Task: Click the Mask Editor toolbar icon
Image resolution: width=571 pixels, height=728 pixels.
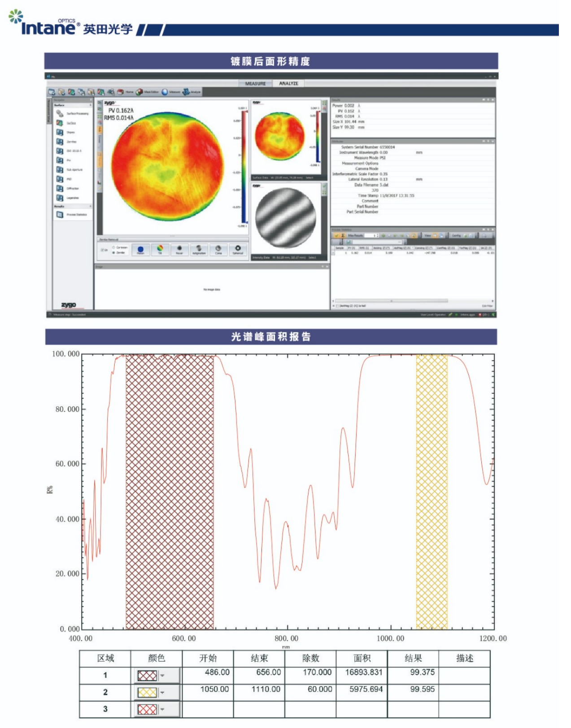Action: click(x=139, y=92)
